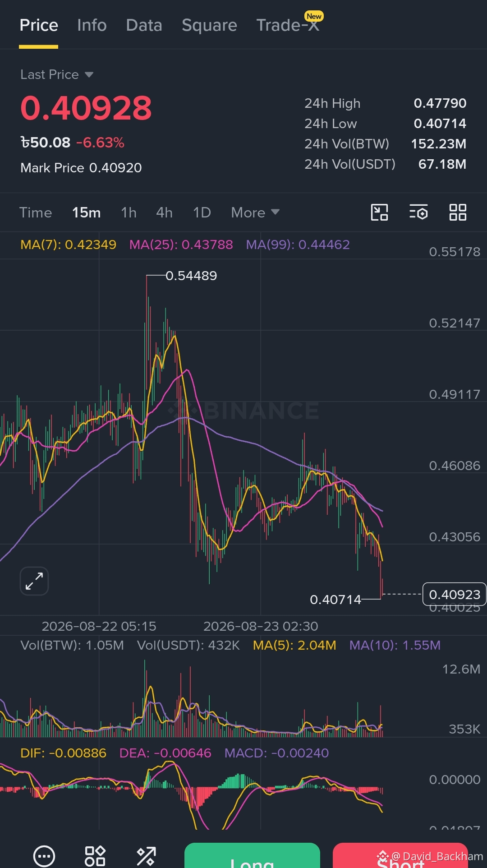Tap the 24h Vol(USDT) value 67.18M
Image resolution: width=487 pixels, height=868 pixels.
tap(442, 164)
